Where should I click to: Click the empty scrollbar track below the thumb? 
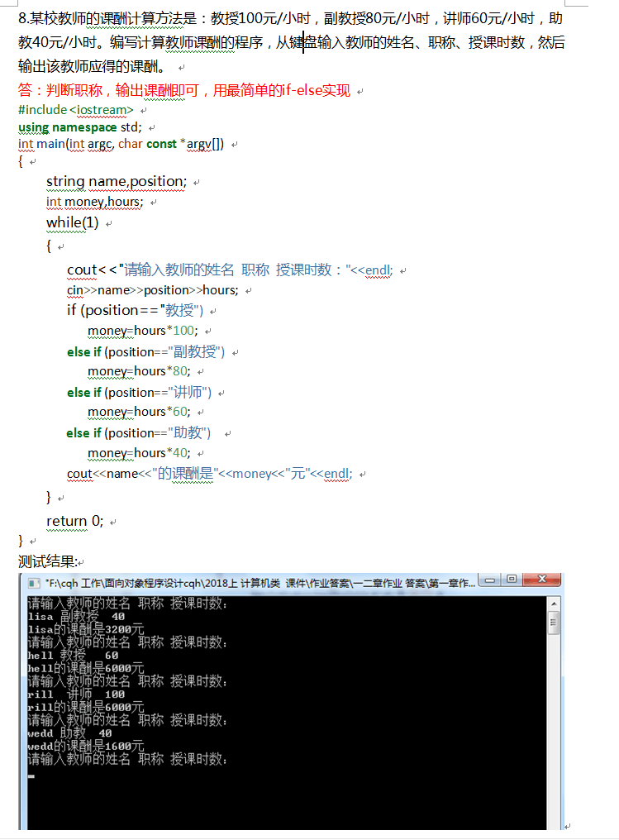pyautogui.click(x=554, y=728)
